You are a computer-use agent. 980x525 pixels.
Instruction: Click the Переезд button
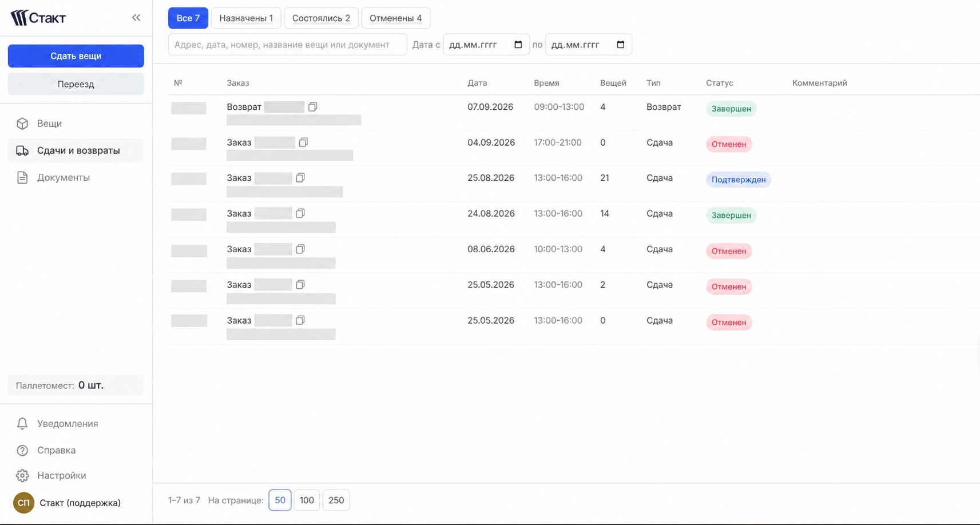point(76,84)
